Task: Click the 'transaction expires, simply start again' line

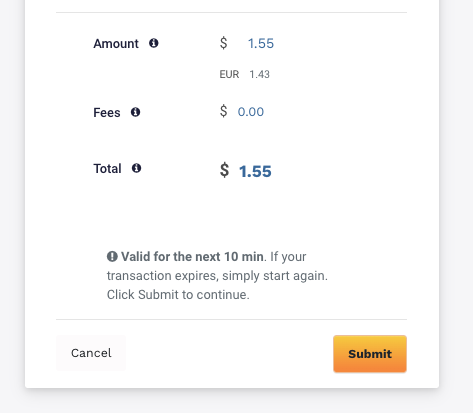Action: tap(217, 276)
